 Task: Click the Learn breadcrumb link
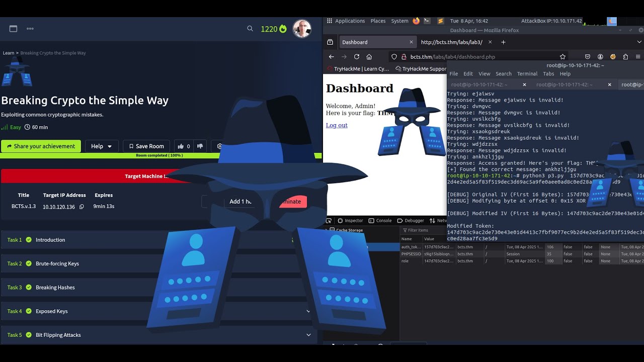coord(9,53)
